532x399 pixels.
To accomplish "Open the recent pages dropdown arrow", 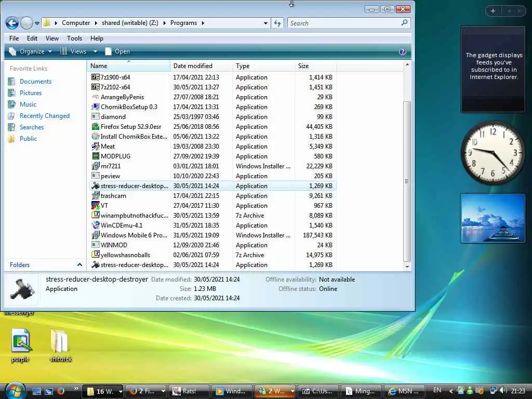I will [x=37, y=23].
